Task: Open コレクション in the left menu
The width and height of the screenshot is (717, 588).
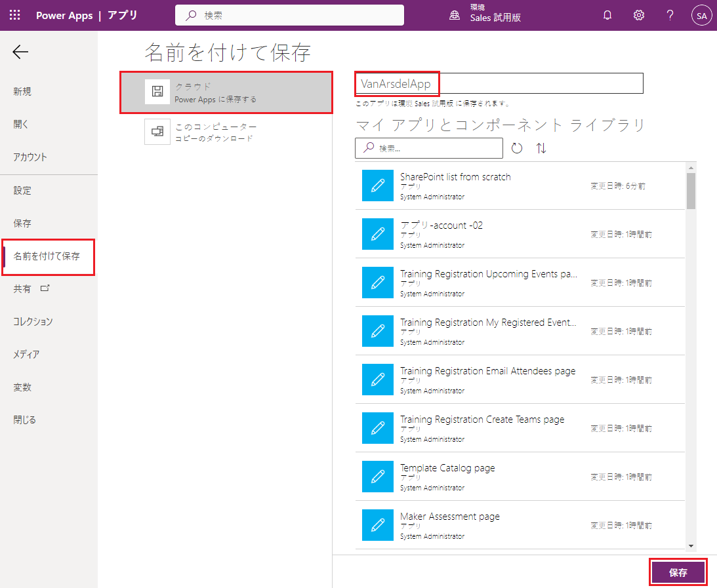Action: (x=33, y=322)
